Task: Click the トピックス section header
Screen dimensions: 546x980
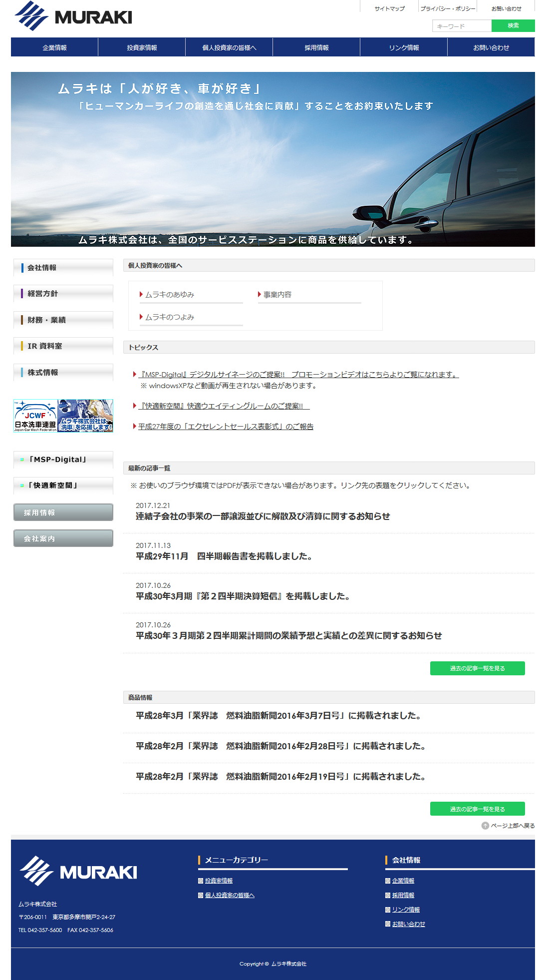Action: [x=329, y=347]
